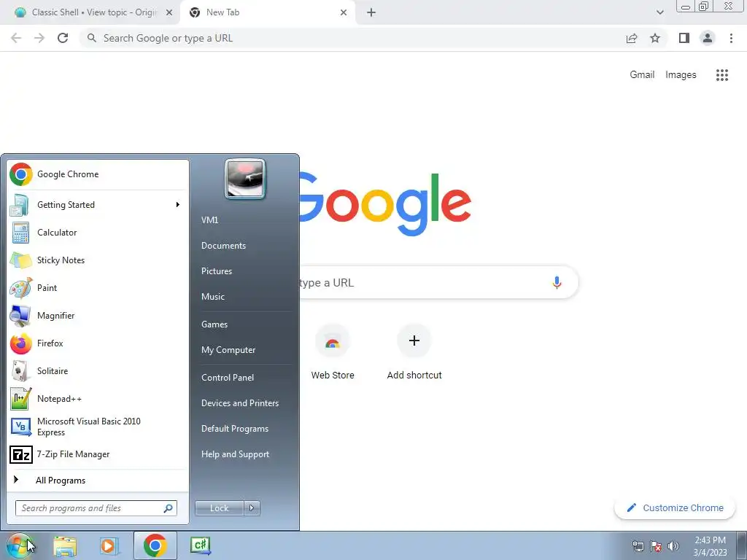Click the share page icon
The height and width of the screenshot is (560, 747).
pyautogui.click(x=632, y=38)
